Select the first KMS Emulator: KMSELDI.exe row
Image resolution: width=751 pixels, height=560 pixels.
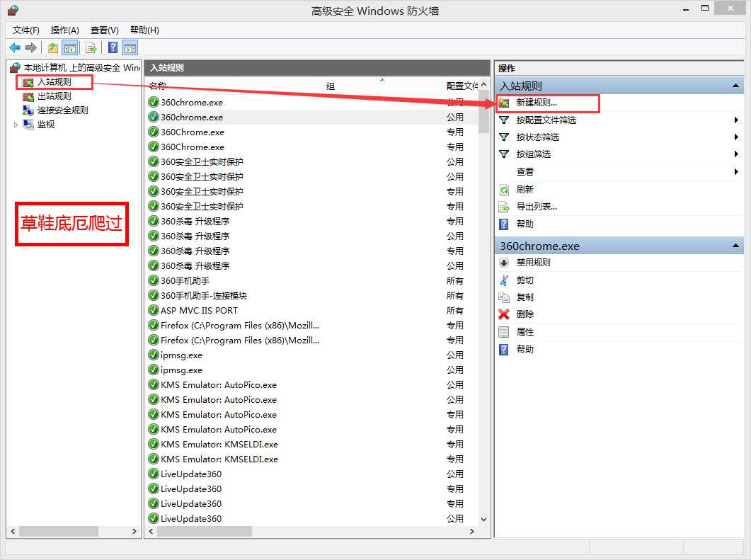(x=312, y=444)
